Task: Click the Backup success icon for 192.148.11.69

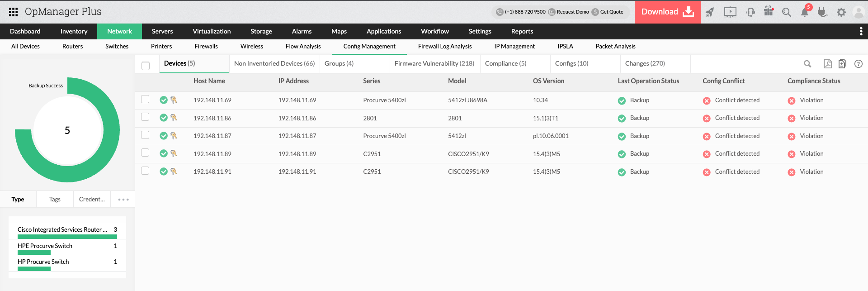Action: tap(622, 100)
